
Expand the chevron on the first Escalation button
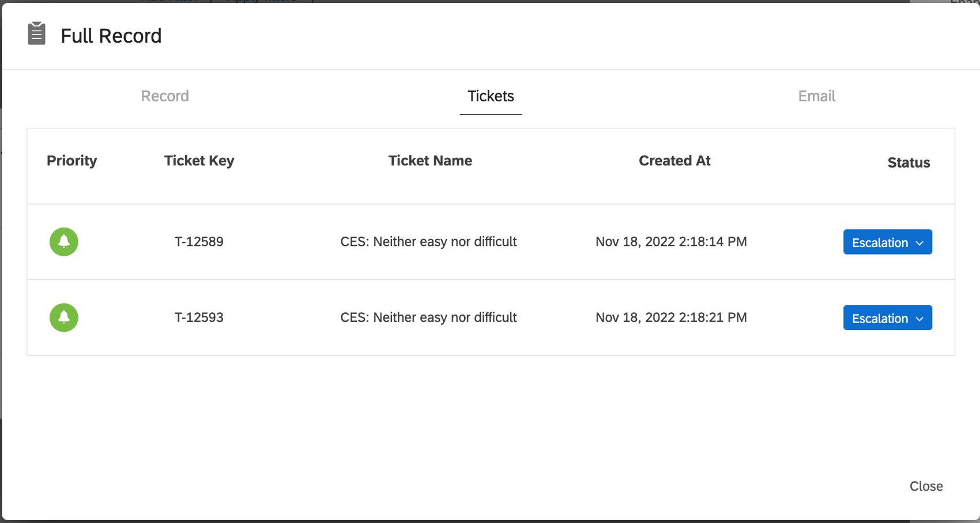coord(920,242)
